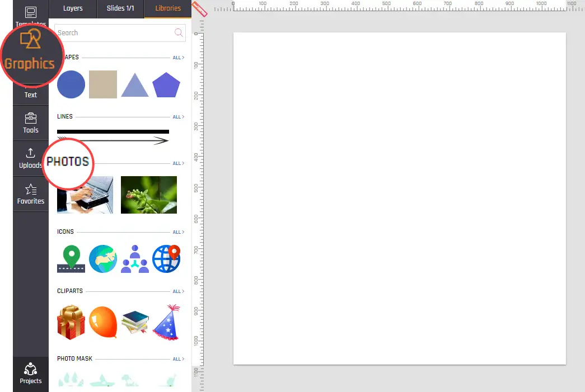Insert the blue circle shape
Viewport: 585px width, 392px height.
tap(71, 84)
